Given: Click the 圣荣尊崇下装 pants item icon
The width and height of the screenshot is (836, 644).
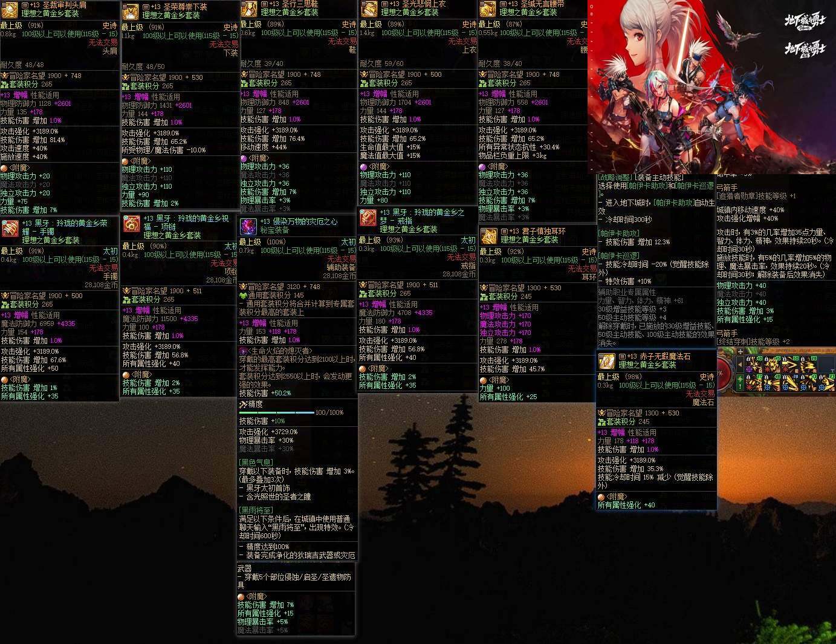Looking at the screenshot, I should [131, 11].
